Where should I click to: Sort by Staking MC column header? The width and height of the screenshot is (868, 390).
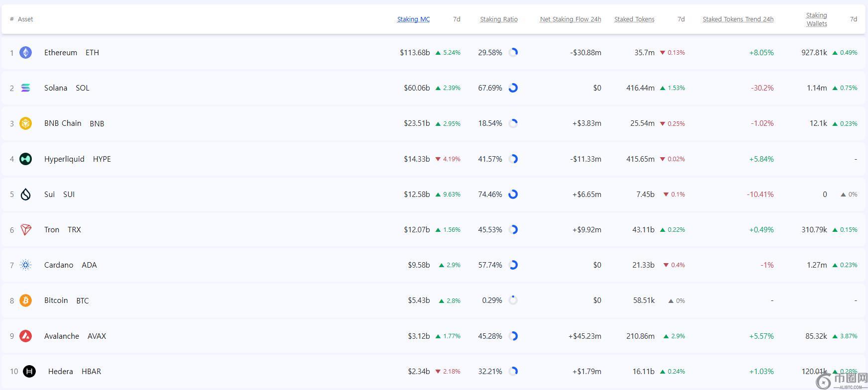[413, 19]
